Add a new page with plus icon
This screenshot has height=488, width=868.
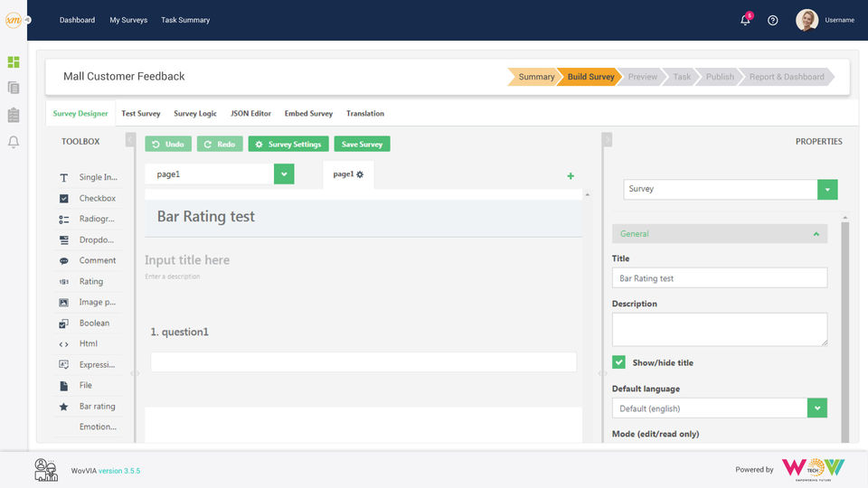click(x=571, y=176)
